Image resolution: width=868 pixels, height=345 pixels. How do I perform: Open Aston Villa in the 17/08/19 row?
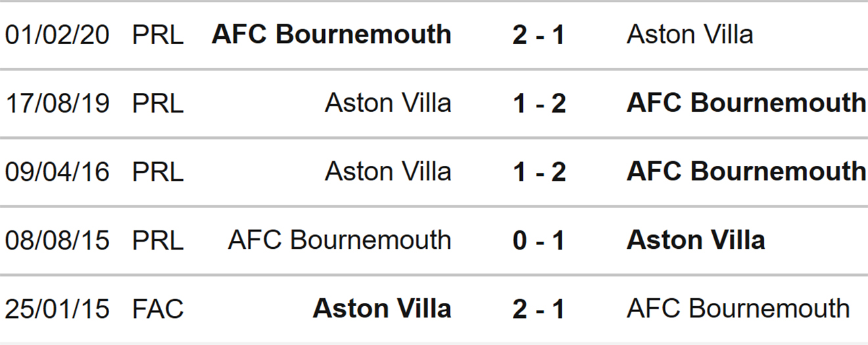pyautogui.click(x=388, y=103)
